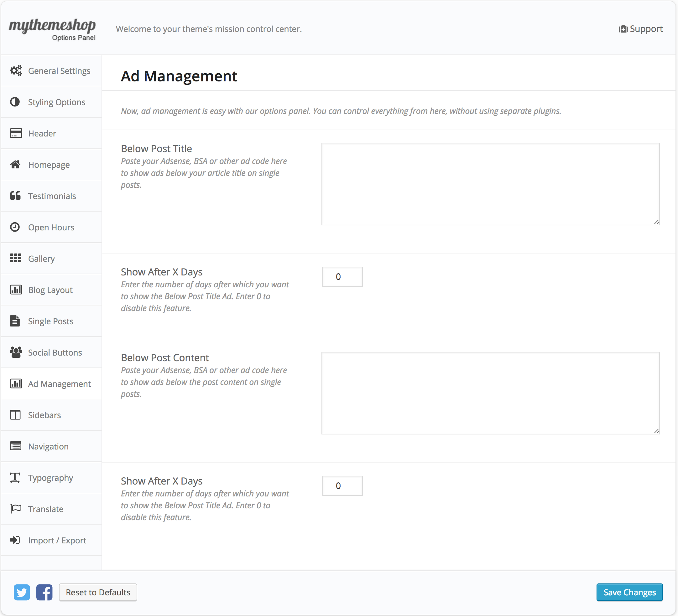678x616 pixels.
Task: Click the Testimonials quote icon
Action: [15, 196]
